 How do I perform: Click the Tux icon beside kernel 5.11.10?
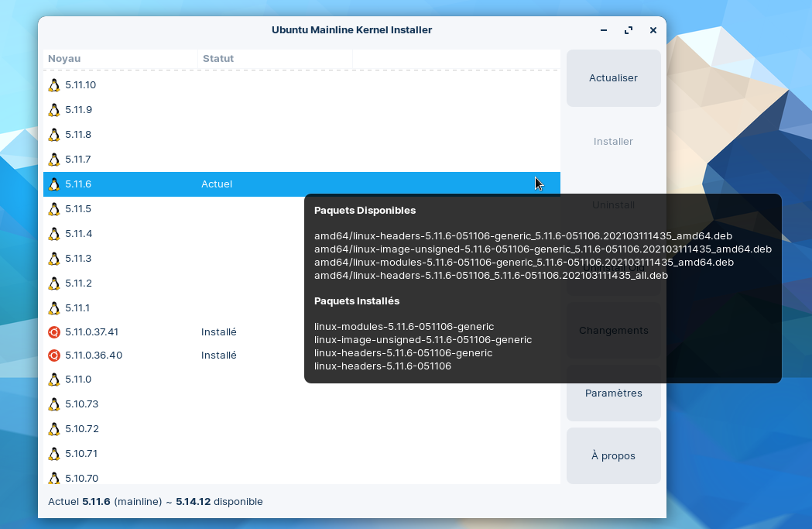[54, 85]
